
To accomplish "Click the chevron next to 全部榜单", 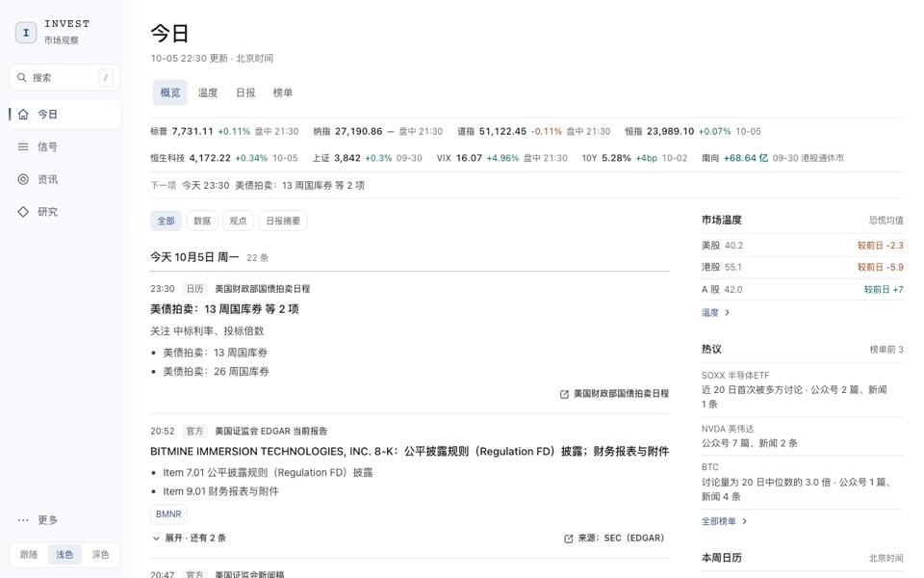I will [x=745, y=521].
